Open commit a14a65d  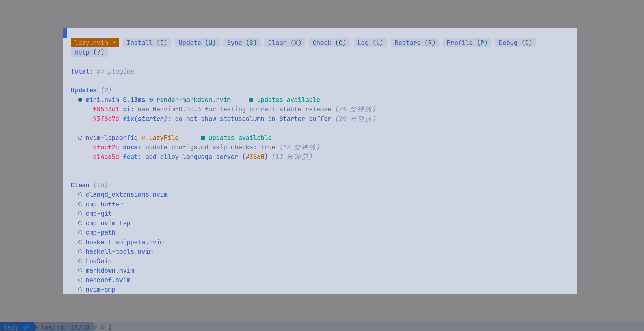(x=106, y=157)
